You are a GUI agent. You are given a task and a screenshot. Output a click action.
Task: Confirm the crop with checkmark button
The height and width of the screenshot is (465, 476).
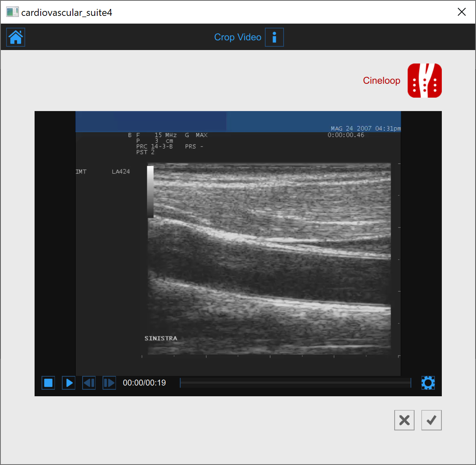(431, 420)
